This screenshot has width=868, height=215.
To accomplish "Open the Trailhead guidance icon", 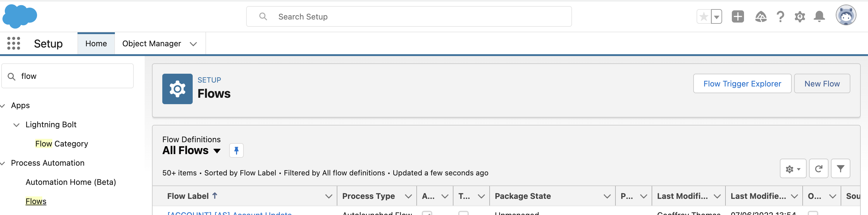I will click(760, 16).
